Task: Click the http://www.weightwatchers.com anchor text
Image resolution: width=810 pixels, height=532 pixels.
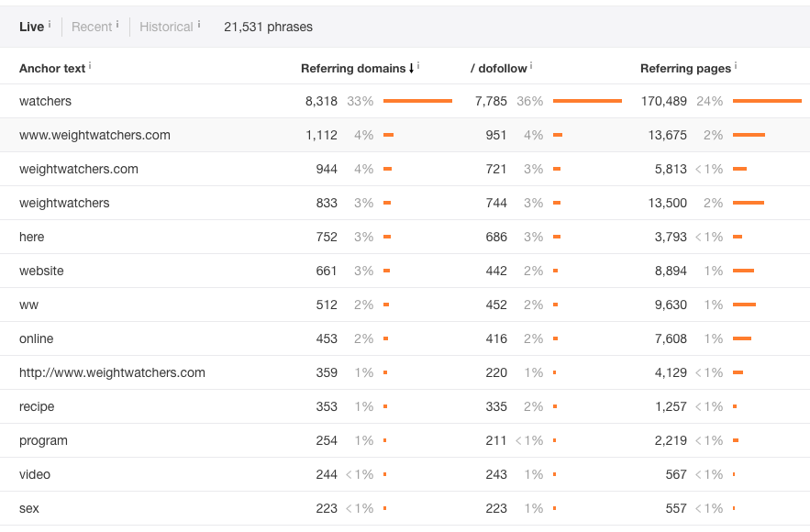Action: click(x=112, y=372)
